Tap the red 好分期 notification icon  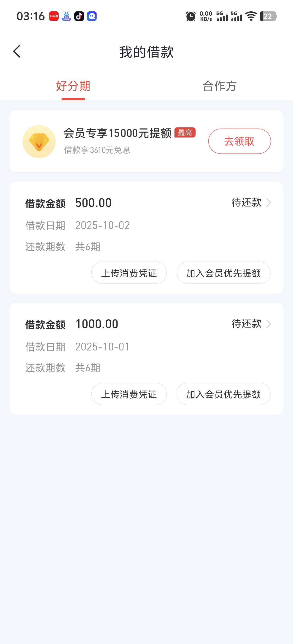point(54,16)
